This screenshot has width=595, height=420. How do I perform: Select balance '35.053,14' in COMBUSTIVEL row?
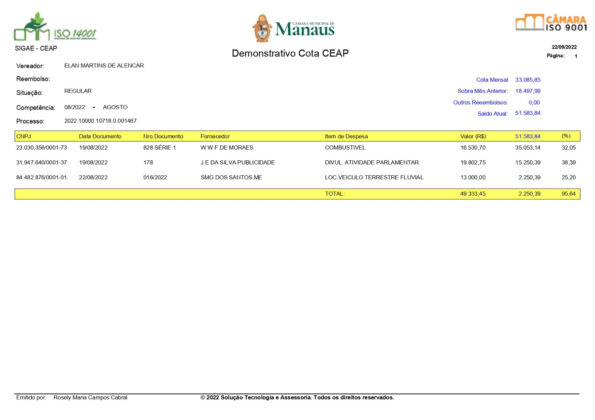[527, 148]
